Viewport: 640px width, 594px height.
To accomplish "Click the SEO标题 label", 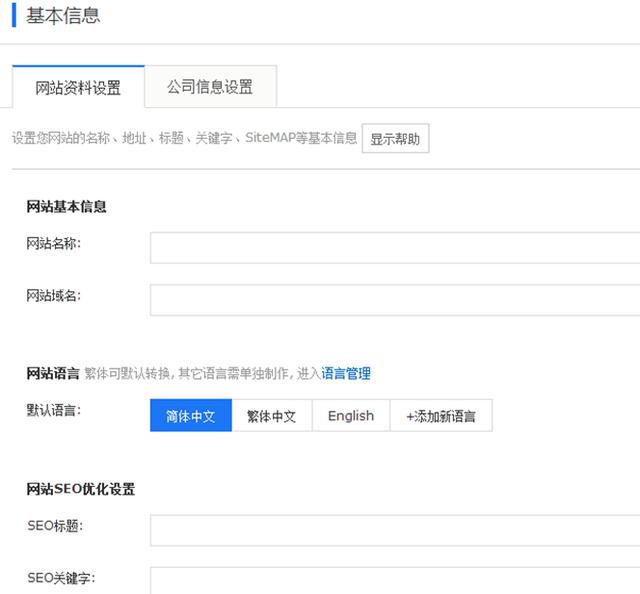I will (x=55, y=526).
